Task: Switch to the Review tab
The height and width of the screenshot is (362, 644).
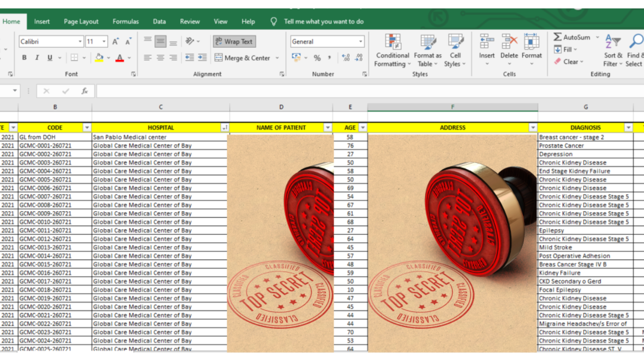Action: coord(190,22)
